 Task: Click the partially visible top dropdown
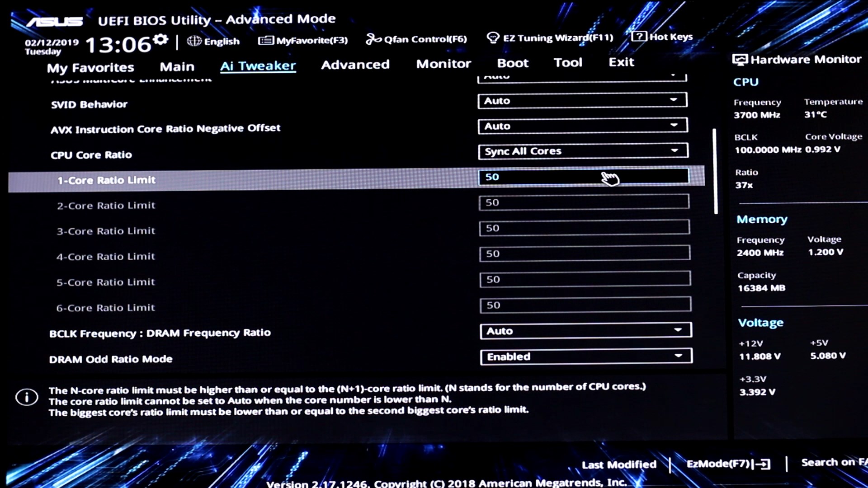pyautogui.click(x=582, y=78)
